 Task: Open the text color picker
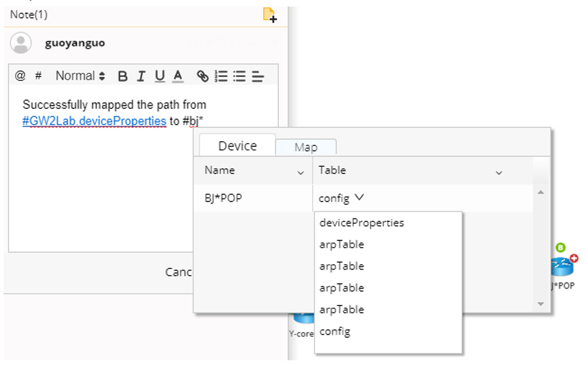178,76
